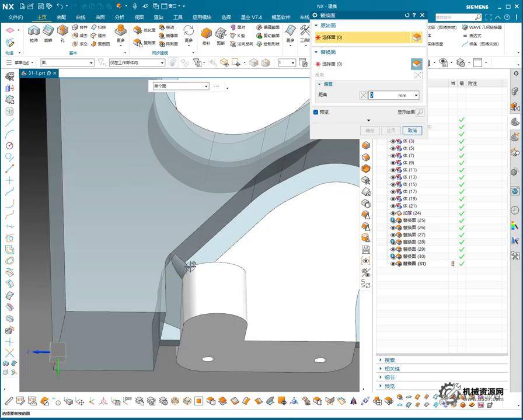Click the 旋转 (Revolve) tool icon

(x=48, y=32)
